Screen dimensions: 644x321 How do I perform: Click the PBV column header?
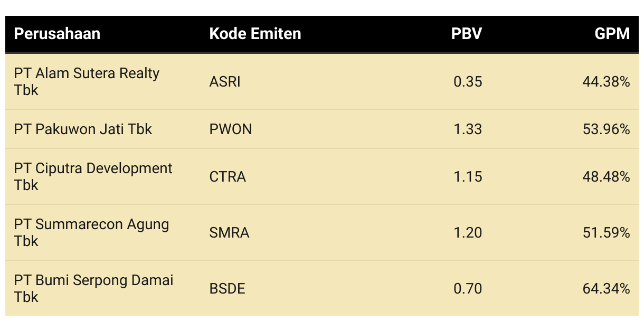tap(467, 34)
